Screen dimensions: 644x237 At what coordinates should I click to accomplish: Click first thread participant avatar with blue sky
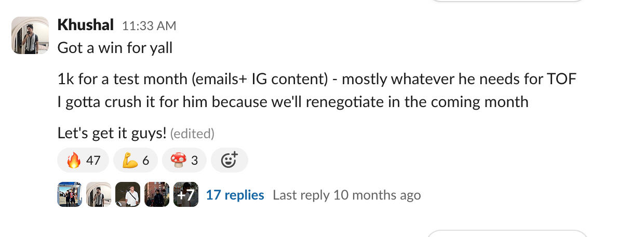(70, 195)
